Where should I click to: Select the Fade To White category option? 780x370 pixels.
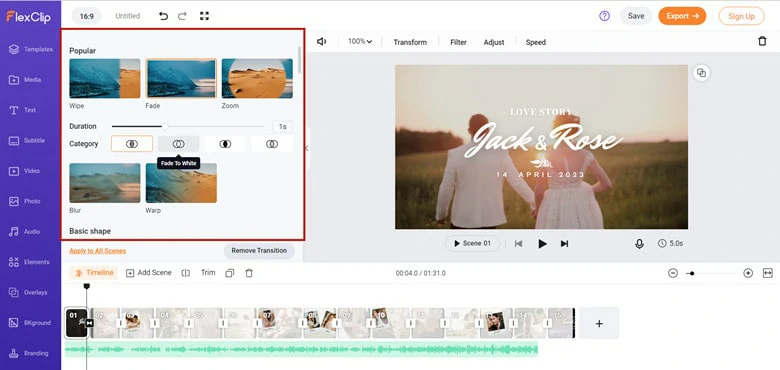(x=179, y=144)
